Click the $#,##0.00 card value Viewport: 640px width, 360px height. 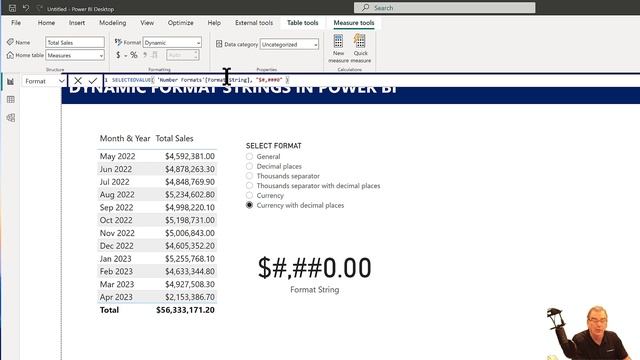[315, 268]
